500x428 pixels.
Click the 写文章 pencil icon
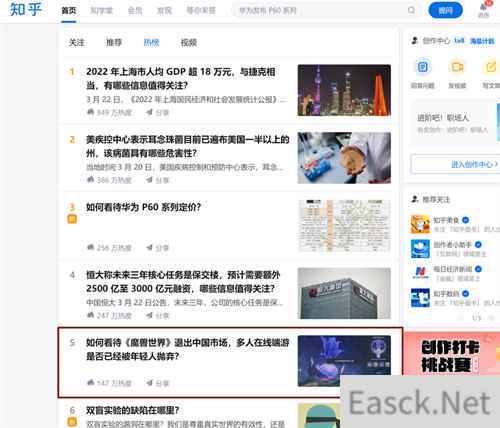[491, 67]
